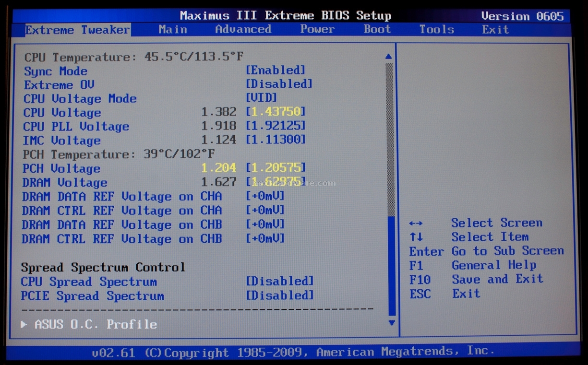
Task: Select DRAM CTRL REF Voltage on CHB label
Action: pyautogui.click(x=122, y=239)
